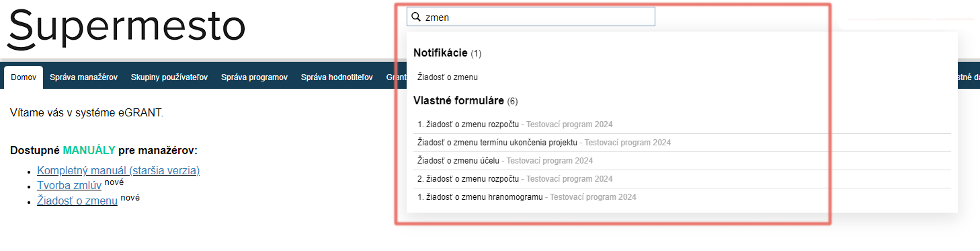980x251 pixels.
Task: Click the magnifier search icon
Action: pyautogui.click(x=416, y=17)
